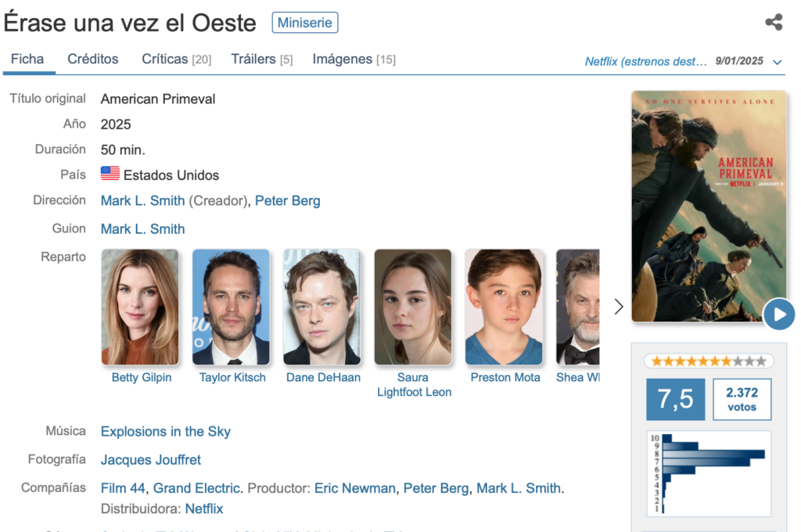Open Betty Gilpin's photo thumbnail

[x=141, y=307]
